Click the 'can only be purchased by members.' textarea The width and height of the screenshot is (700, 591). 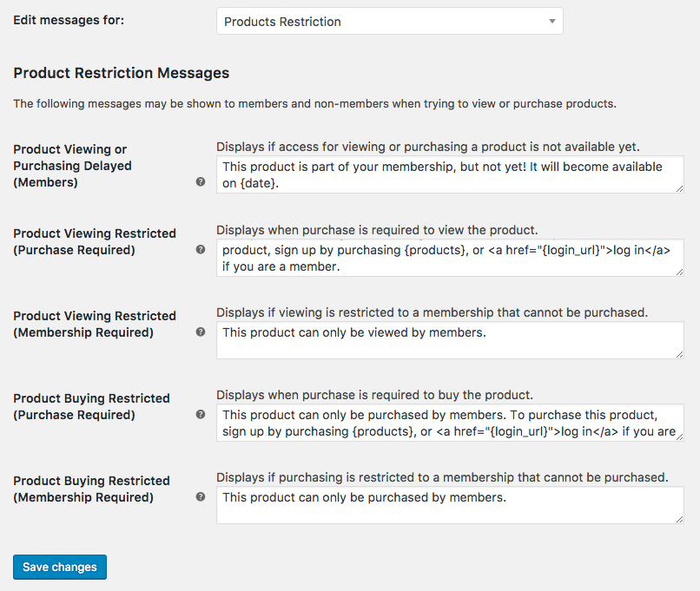[x=450, y=505]
